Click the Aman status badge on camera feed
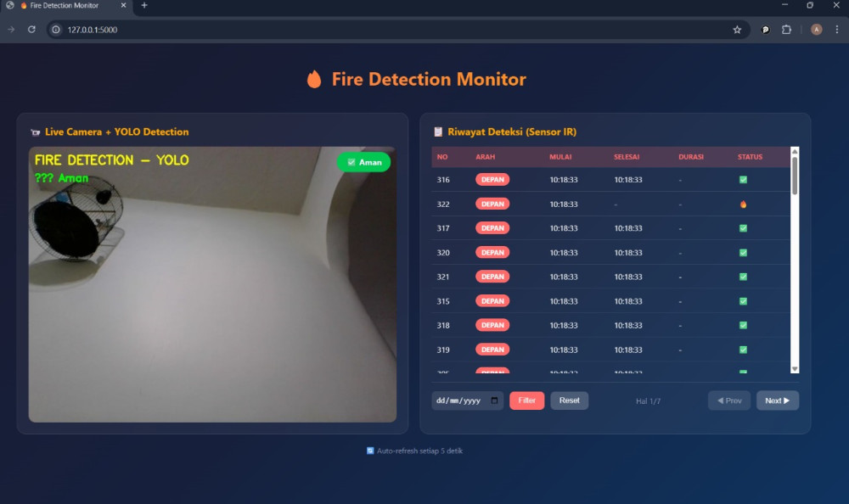This screenshot has width=849, height=504. coord(363,162)
